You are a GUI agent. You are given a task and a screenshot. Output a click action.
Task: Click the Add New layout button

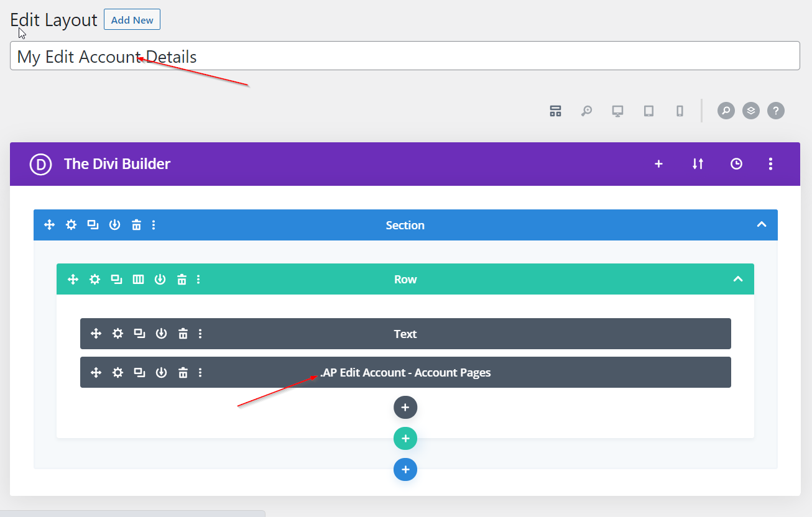coord(132,20)
